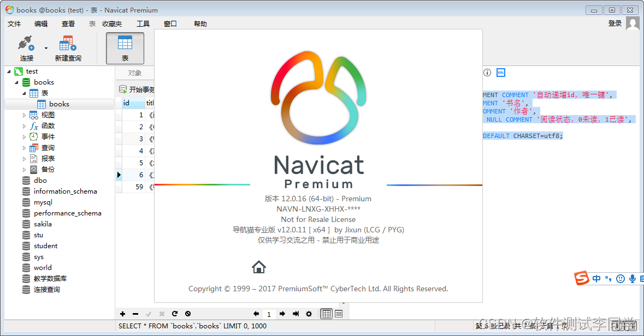Select the dbo database
The width and height of the screenshot is (644, 336).
40,181
